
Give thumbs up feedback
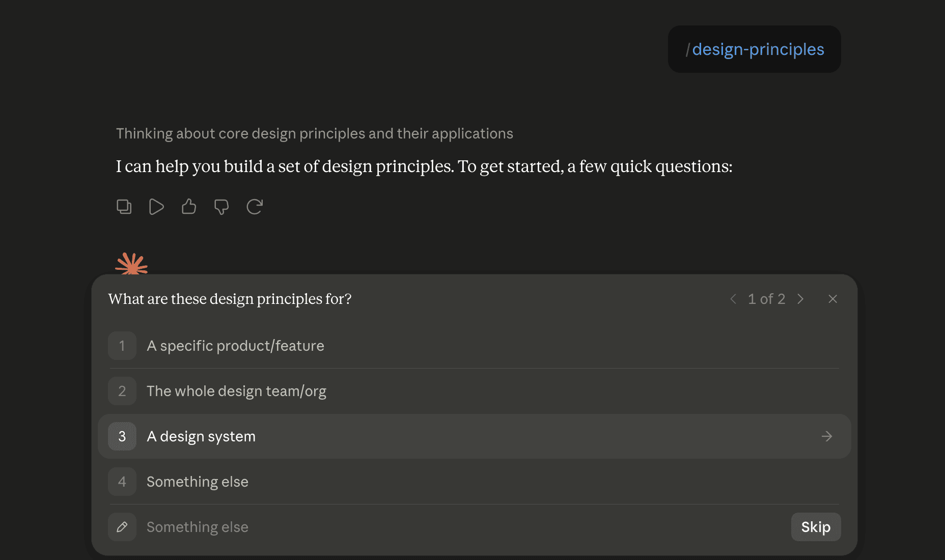189,207
